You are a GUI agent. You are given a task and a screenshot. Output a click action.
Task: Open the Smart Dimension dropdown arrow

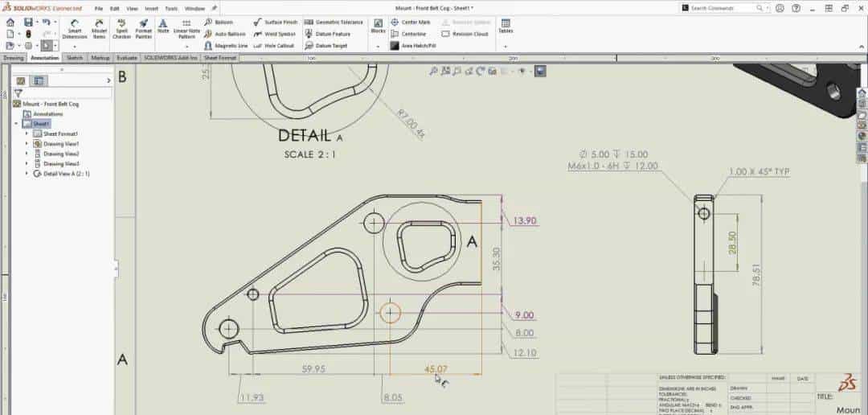(x=75, y=47)
